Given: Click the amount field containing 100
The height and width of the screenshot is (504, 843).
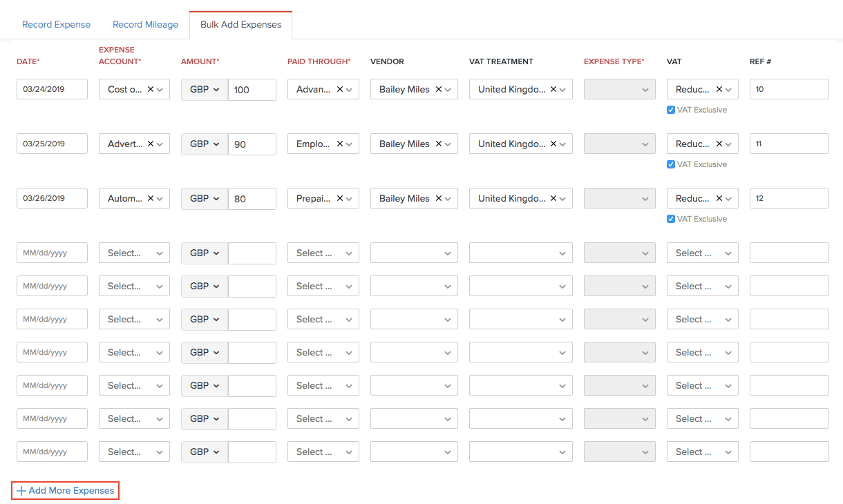Looking at the screenshot, I should [252, 90].
